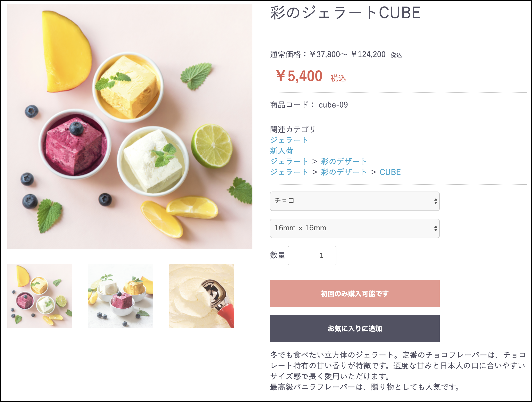Open 彩のデザート link in third category row
This screenshot has height=402, width=532.
(x=344, y=161)
